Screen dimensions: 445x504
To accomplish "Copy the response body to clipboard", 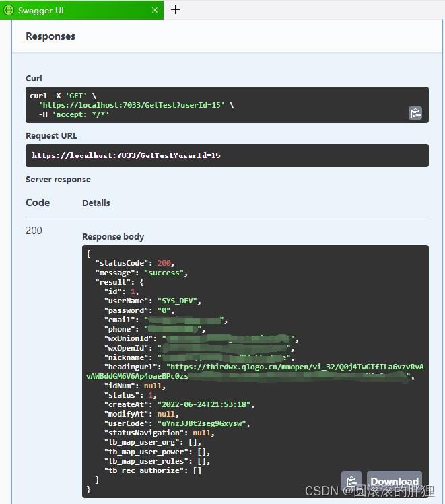I will tap(351, 481).
